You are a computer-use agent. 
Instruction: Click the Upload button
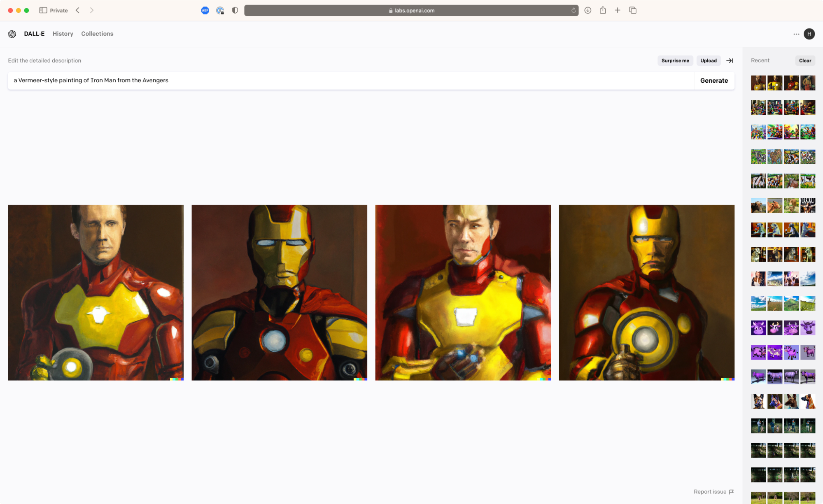point(709,60)
